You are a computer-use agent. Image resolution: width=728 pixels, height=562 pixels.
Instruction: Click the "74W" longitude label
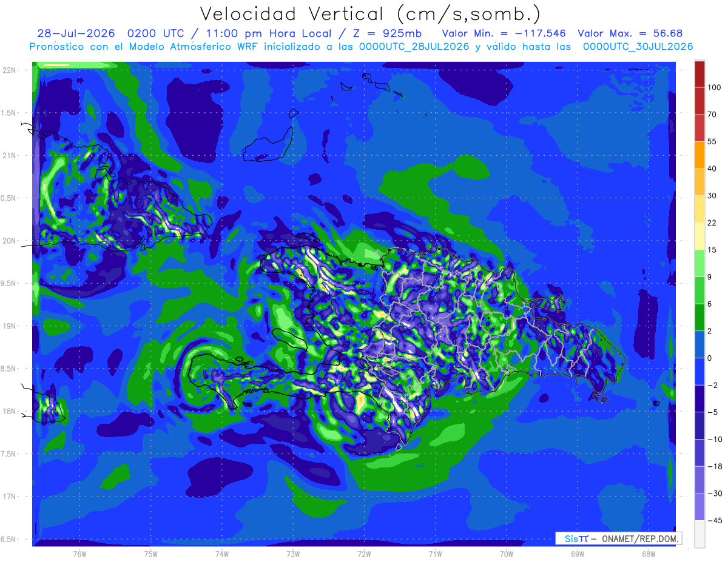(221, 554)
